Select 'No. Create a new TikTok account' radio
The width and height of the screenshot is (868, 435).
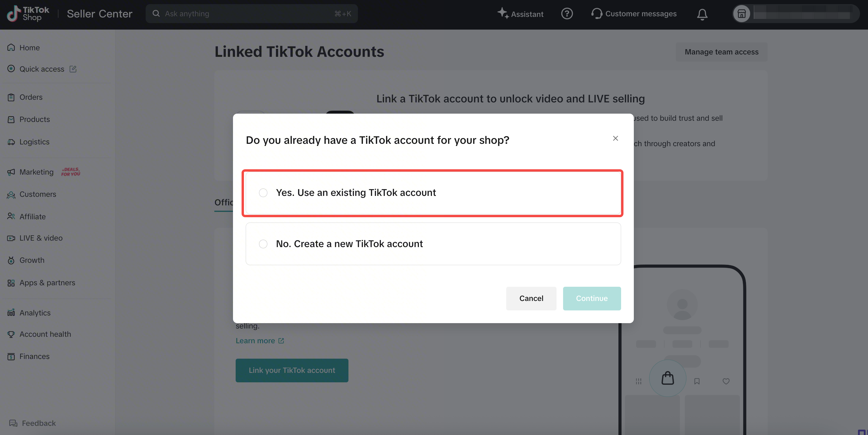coord(263,244)
